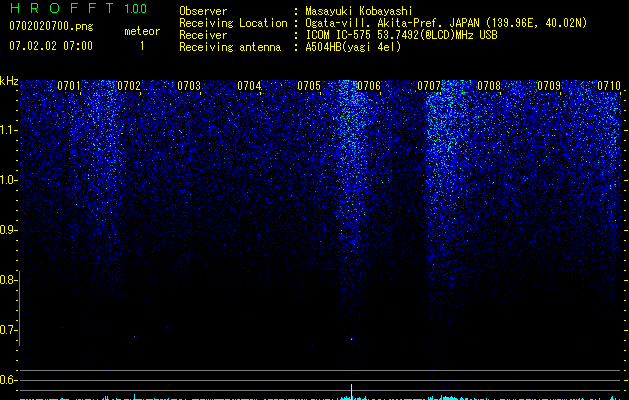Screen dimensions: 629x400
Task: Click the Observer field label
Action: (x=203, y=11)
